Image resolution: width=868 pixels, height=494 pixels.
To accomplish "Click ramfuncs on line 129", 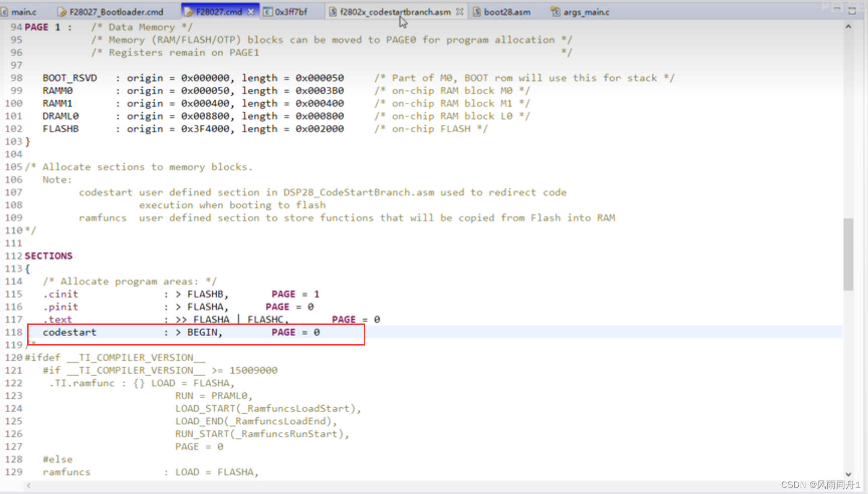I will [x=67, y=472].
